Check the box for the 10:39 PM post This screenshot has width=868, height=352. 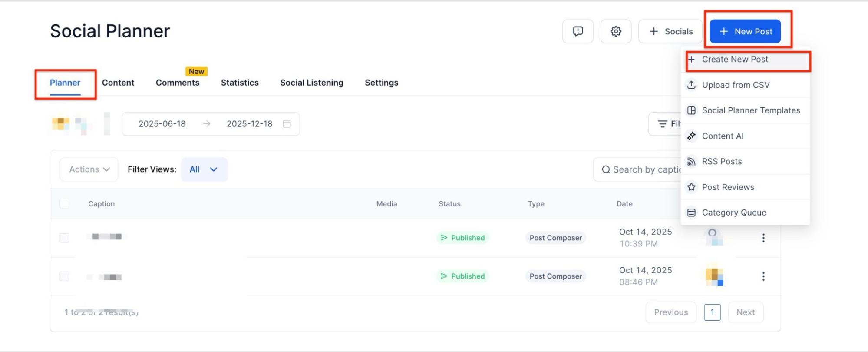(65, 238)
